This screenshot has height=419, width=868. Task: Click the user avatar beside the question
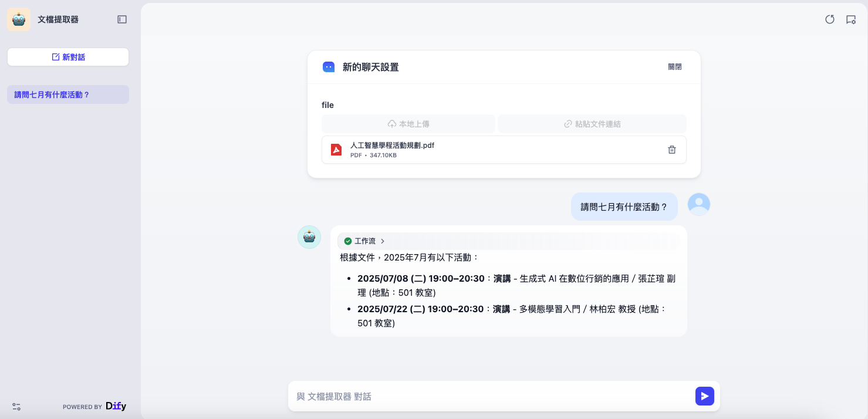[x=699, y=204]
